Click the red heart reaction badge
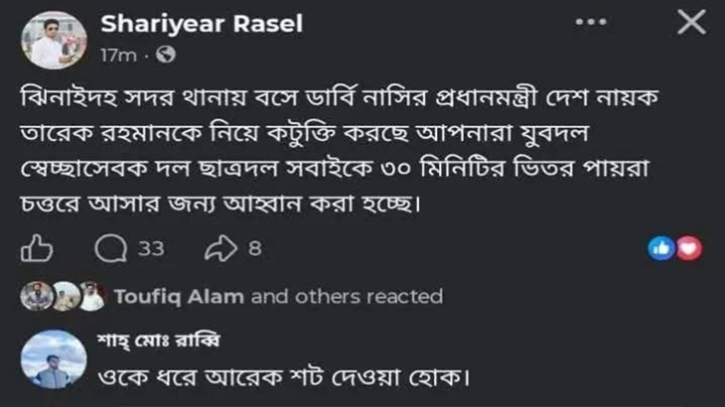Image resolution: width=725 pixels, height=407 pixels. (x=689, y=248)
